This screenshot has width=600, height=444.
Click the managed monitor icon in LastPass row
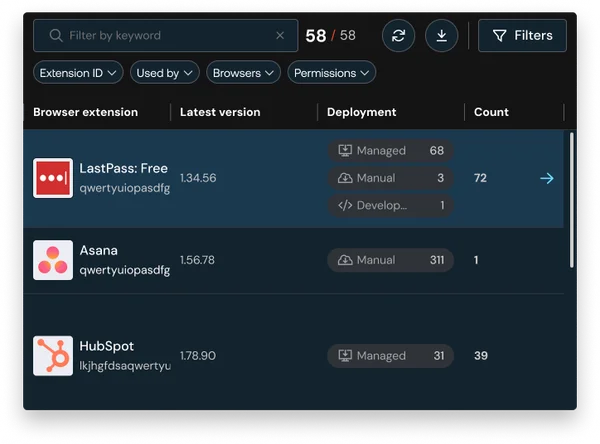point(345,150)
